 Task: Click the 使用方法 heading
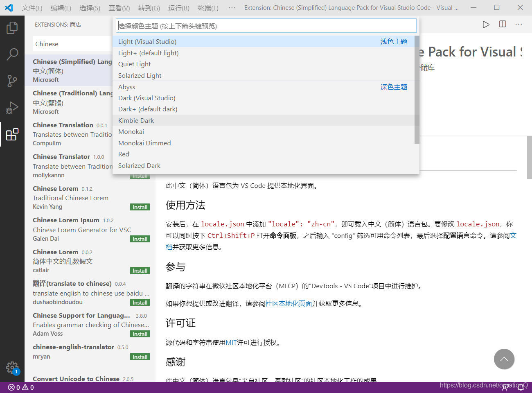coord(185,205)
